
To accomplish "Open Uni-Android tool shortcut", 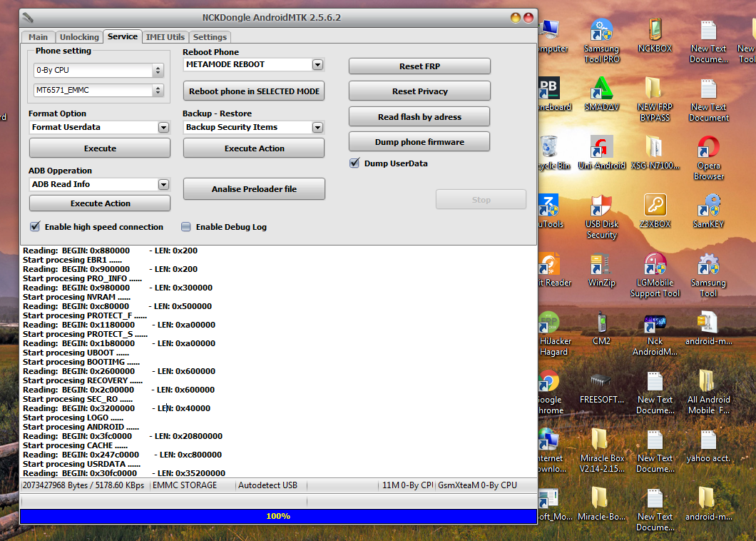I will (x=601, y=153).
